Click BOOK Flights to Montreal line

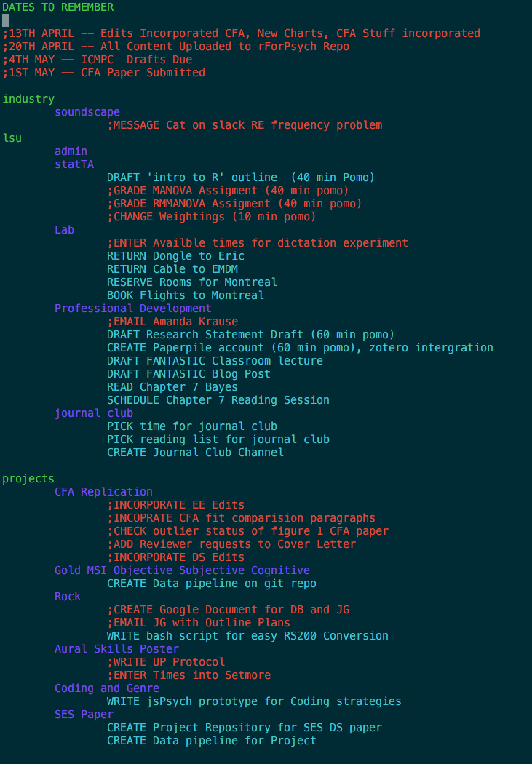(186, 295)
